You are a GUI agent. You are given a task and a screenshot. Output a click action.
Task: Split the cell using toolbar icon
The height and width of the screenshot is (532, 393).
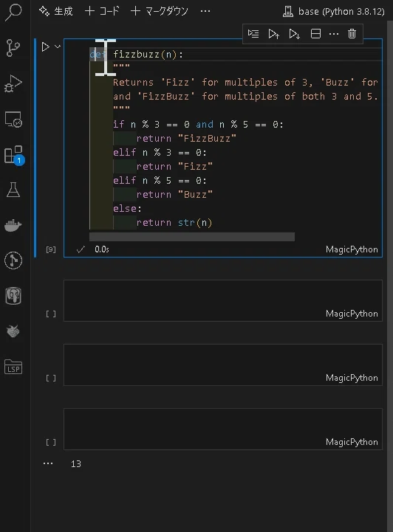pyautogui.click(x=315, y=34)
